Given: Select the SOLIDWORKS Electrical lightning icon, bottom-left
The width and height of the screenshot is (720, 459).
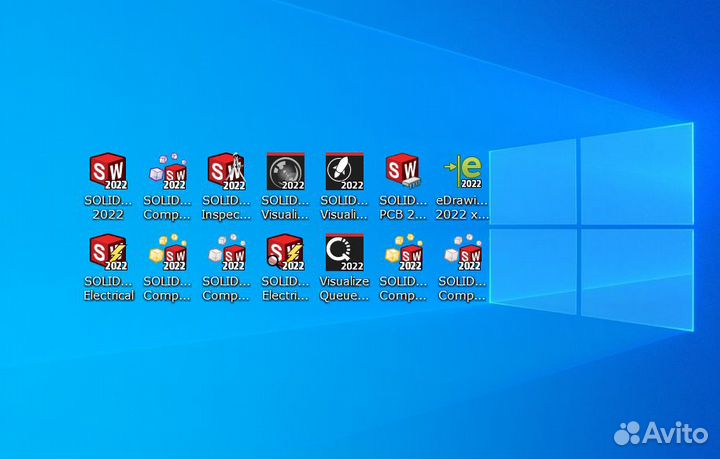Looking at the screenshot, I should coord(108,253).
